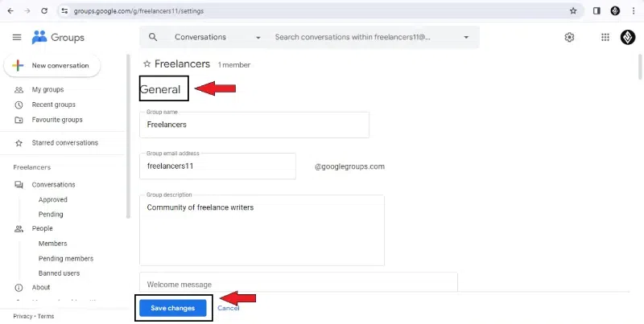Screen dimensions: 644x324
Task: Cancel the settings changes
Action: 229,308
